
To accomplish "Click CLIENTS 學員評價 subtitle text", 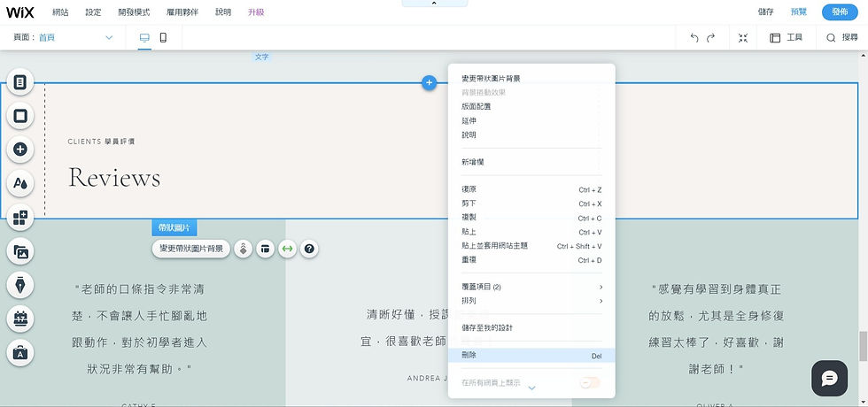I will 101,142.
